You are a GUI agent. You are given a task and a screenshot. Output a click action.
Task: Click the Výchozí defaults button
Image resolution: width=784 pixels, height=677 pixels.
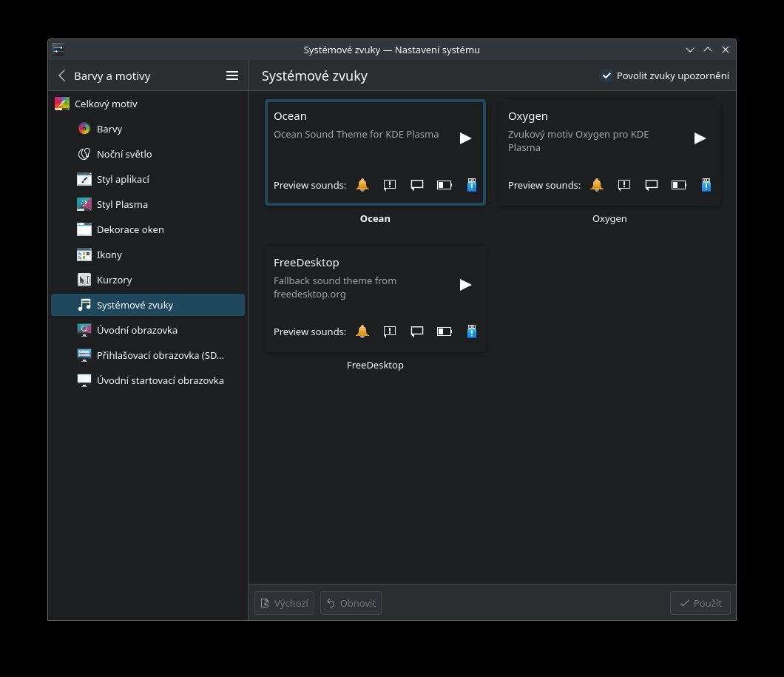(x=284, y=603)
